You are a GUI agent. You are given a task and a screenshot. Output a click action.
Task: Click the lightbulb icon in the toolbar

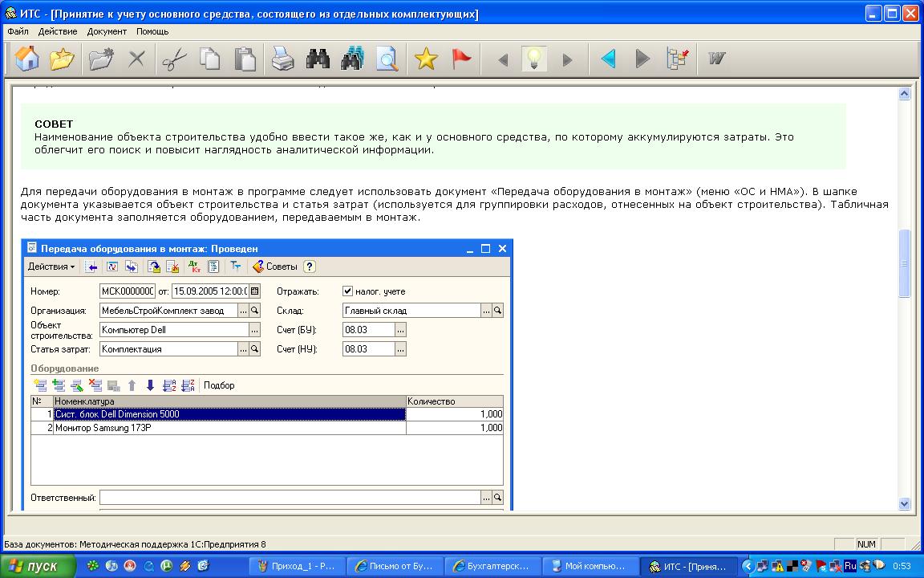[534, 59]
